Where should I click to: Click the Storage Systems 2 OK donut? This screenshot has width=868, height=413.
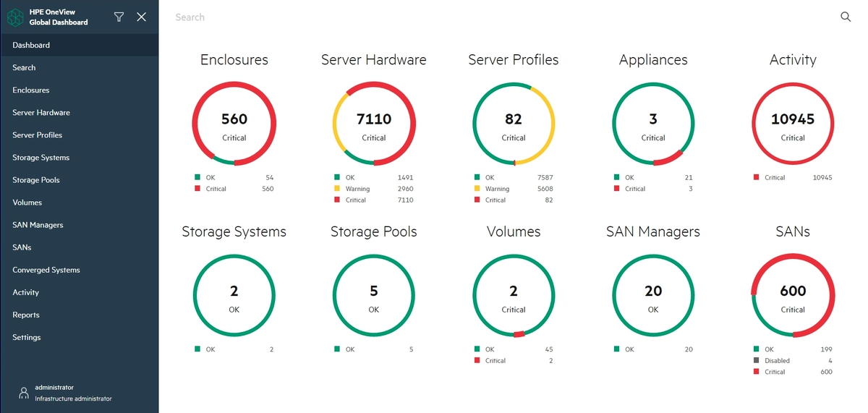point(234,295)
